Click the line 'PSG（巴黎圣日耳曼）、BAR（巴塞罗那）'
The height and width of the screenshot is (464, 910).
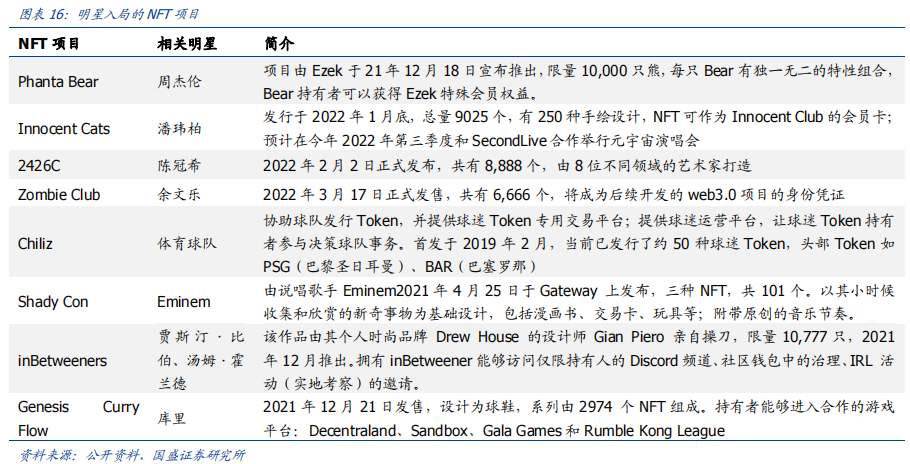(x=400, y=267)
